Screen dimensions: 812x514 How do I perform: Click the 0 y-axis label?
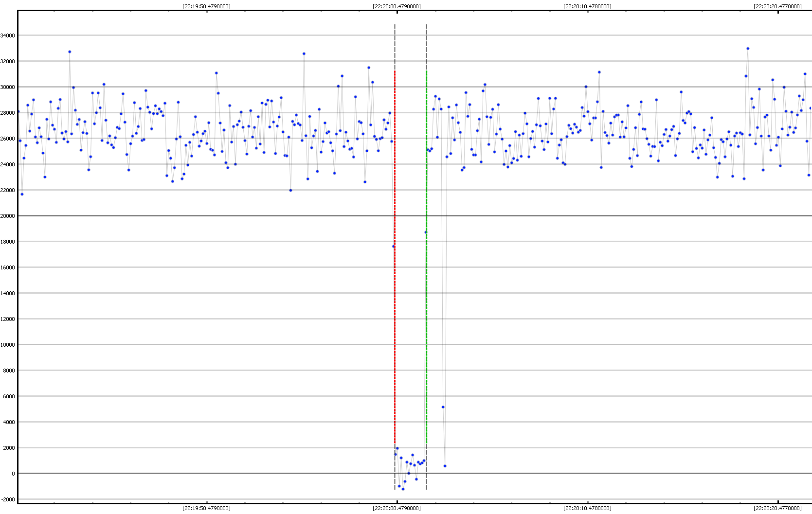[13, 474]
